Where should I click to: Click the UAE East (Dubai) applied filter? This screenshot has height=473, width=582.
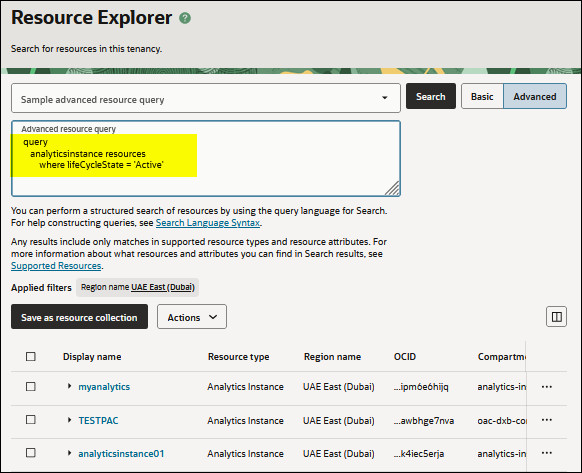click(163, 287)
